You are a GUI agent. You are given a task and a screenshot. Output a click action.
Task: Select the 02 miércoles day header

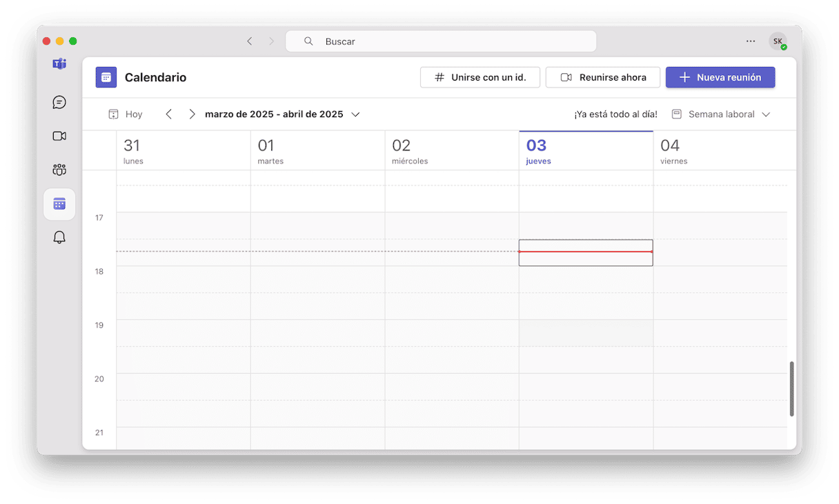452,151
